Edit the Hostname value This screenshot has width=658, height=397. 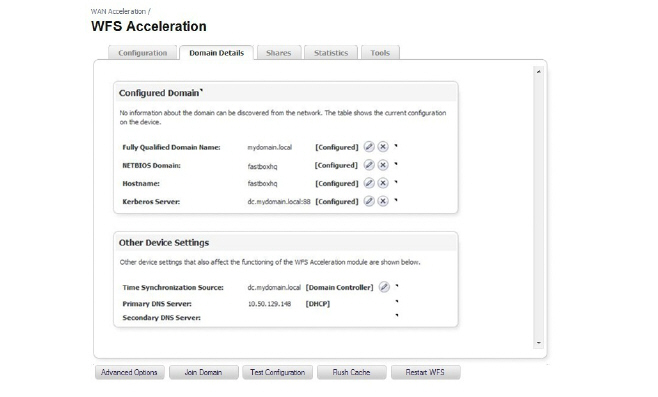[x=369, y=183]
